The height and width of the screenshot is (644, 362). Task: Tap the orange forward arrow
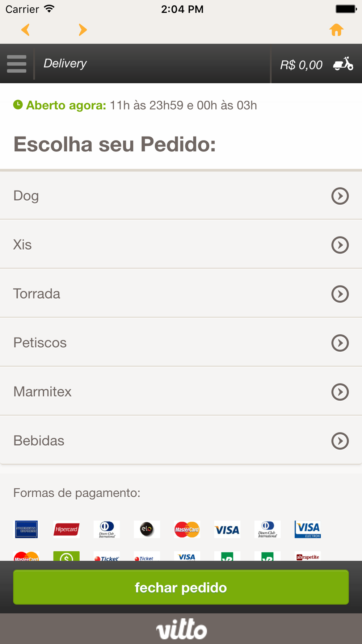pos(83,30)
